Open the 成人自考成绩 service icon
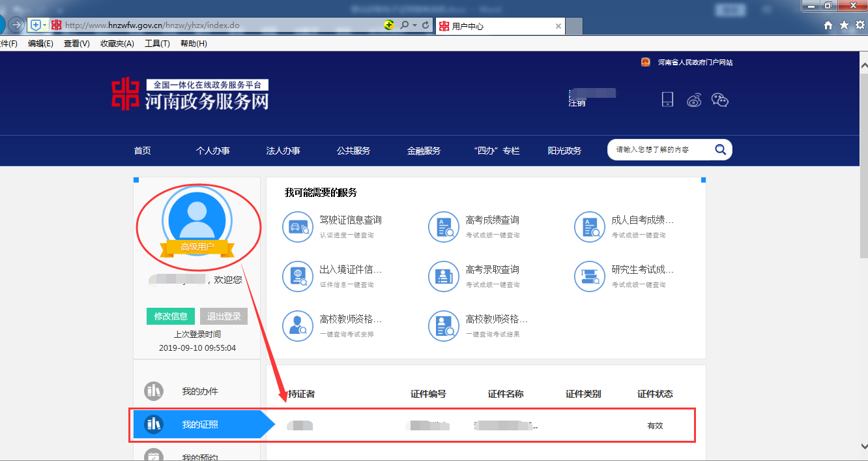Image resolution: width=868 pixels, height=461 pixels. (590, 227)
